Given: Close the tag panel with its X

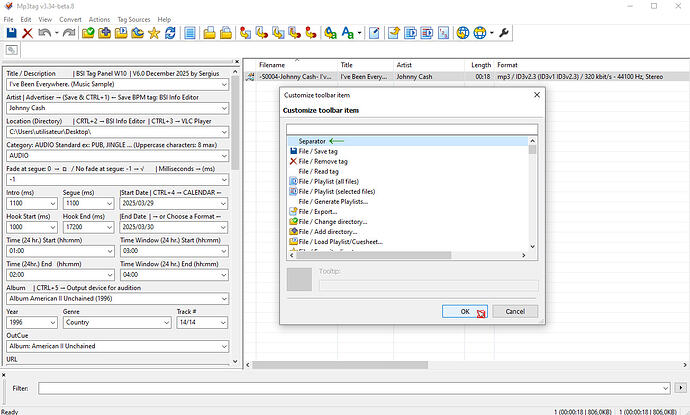Looking at the screenshot, I should pos(237,62).
